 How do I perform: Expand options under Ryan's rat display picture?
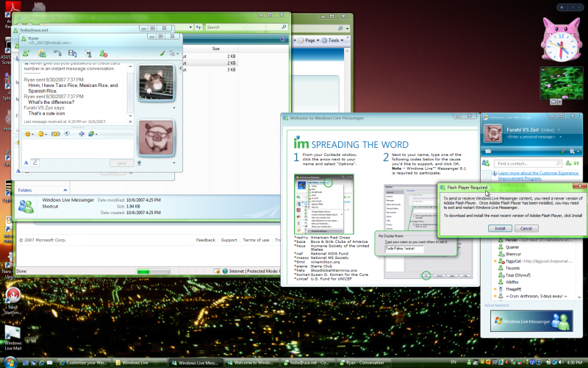tap(174, 107)
